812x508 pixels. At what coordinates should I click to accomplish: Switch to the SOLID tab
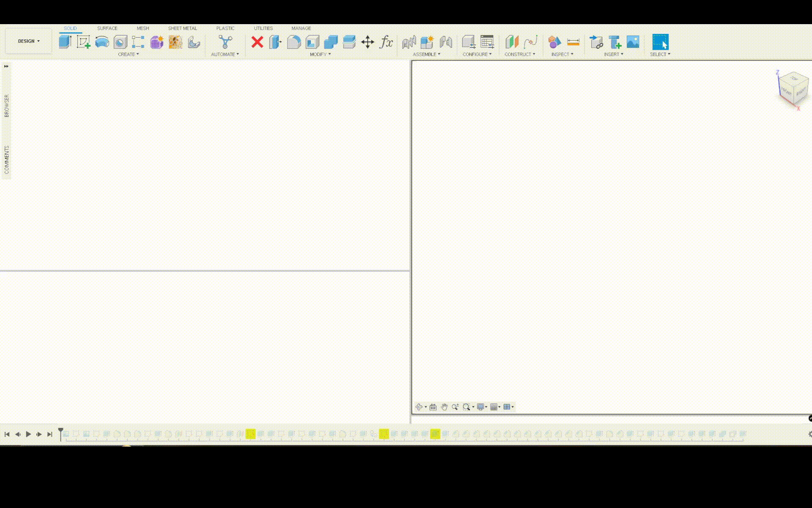pyautogui.click(x=70, y=28)
